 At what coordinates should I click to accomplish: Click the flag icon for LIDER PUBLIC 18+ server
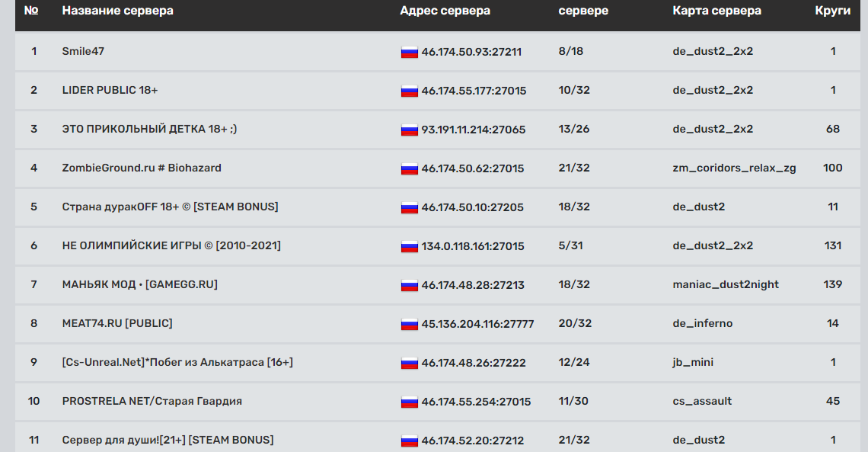[409, 91]
